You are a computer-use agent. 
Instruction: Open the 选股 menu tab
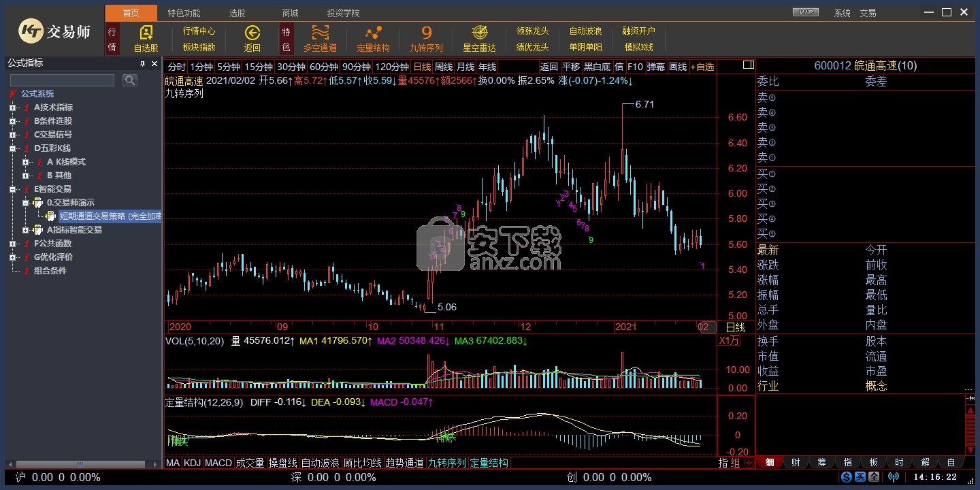pos(237,13)
